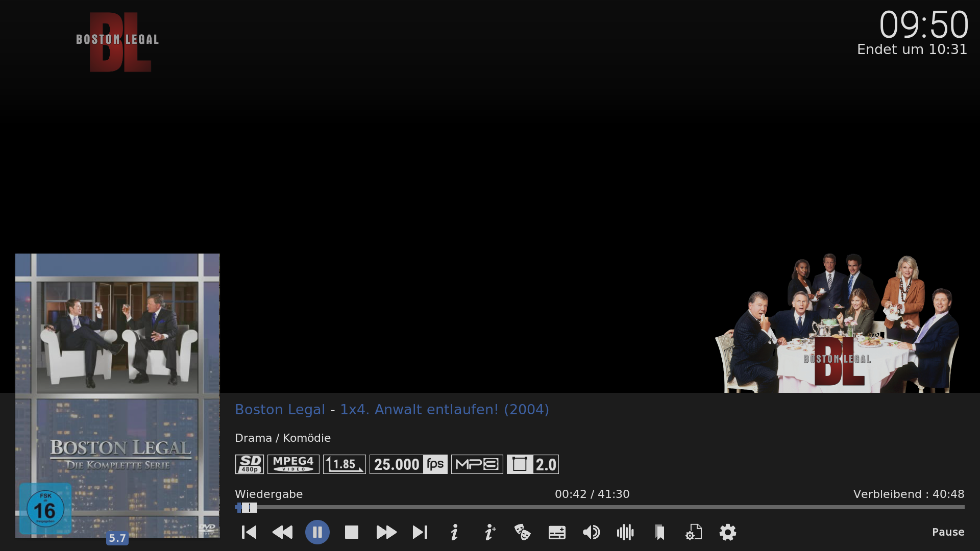This screenshot has width=980, height=551.
Task: Click the cast clearart image
Action: tap(837, 323)
